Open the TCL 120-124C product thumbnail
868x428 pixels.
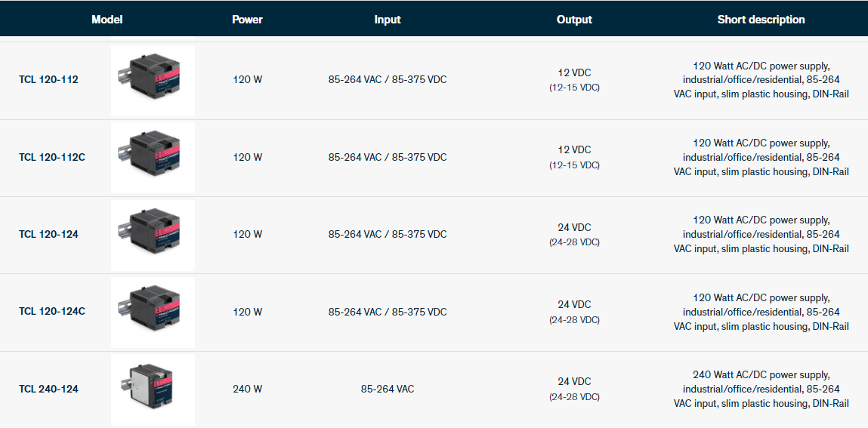point(153,312)
